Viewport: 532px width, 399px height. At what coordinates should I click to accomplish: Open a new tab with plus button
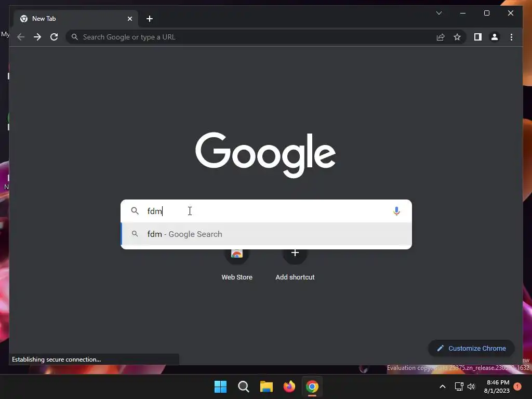click(150, 19)
